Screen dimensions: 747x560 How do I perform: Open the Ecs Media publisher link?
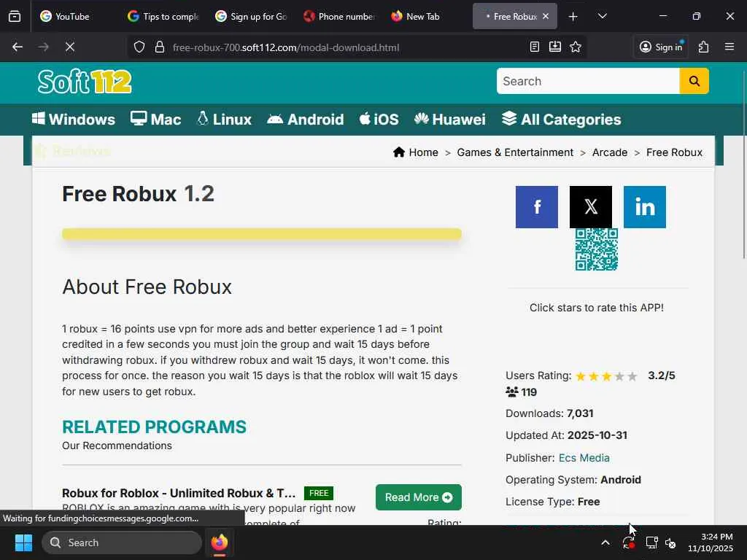[584, 458]
